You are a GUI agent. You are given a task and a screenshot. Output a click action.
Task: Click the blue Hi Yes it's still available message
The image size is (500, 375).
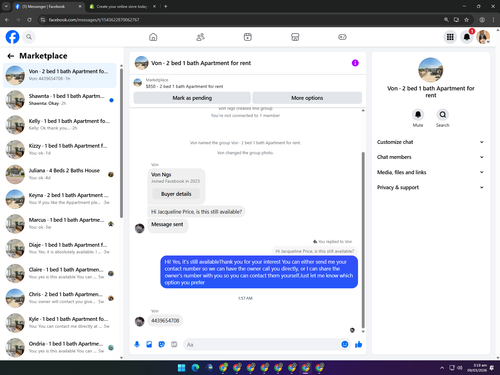tap(259, 272)
